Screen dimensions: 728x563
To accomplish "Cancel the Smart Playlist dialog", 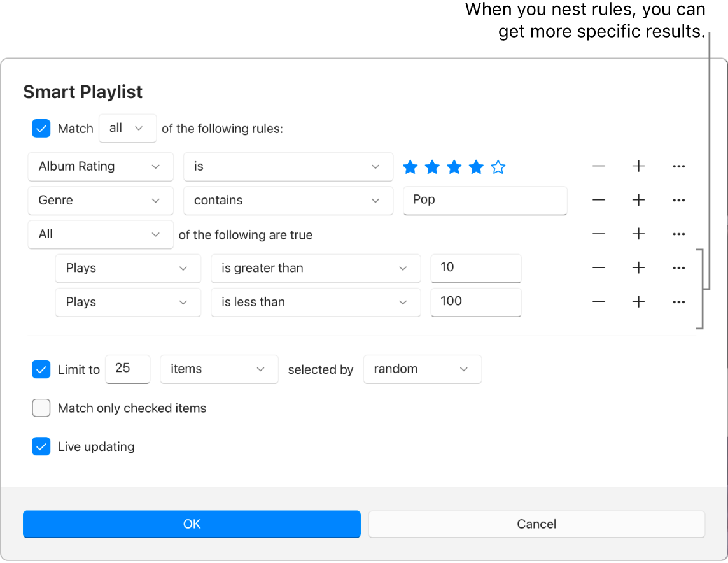I will pyautogui.click(x=536, y=524).
